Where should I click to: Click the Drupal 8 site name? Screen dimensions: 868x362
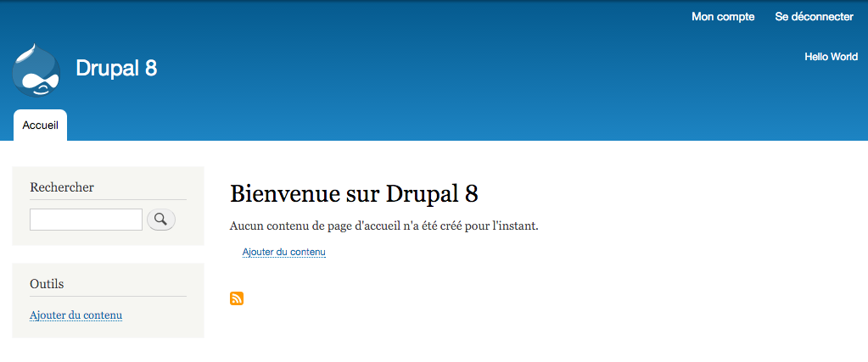116,68
